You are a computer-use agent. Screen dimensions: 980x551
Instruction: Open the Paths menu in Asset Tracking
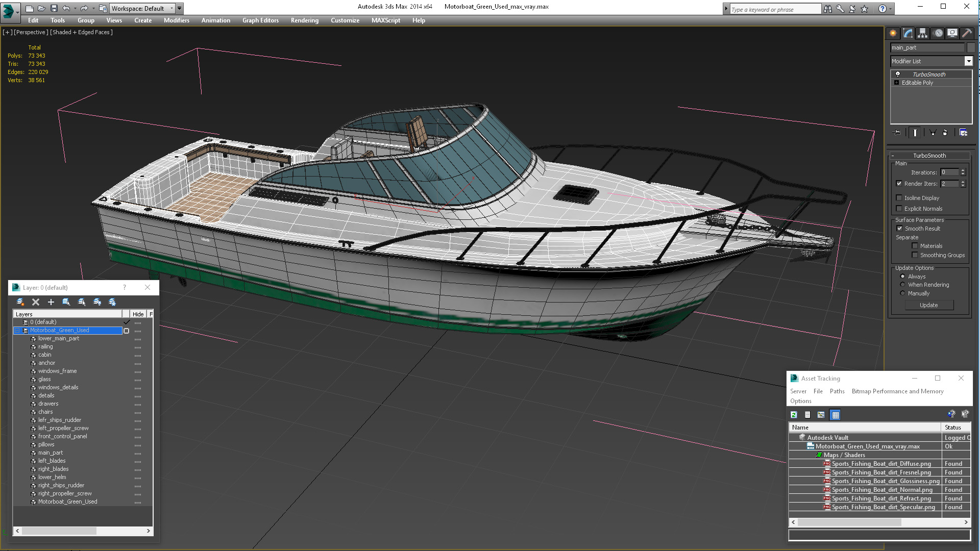click(837, 391)
